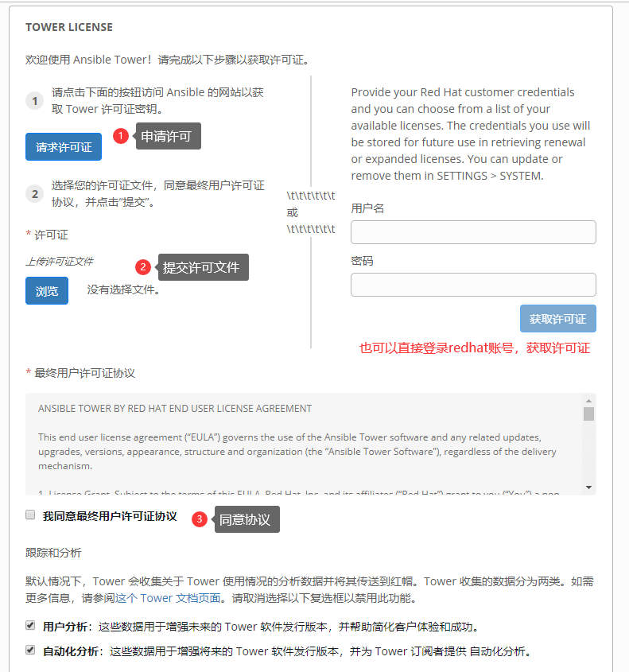Click the red annotation marker 3
The height and width of the screenshot is (672, 629).
200,519
